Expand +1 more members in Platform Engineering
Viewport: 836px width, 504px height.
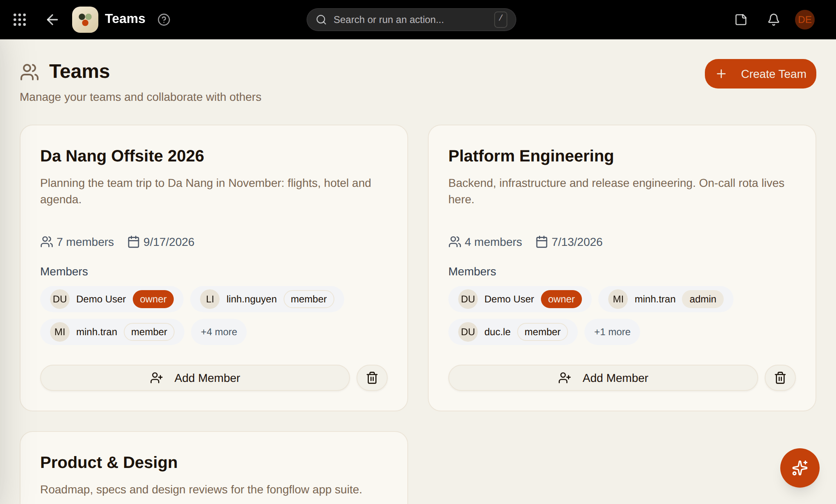tap(612, 332)
